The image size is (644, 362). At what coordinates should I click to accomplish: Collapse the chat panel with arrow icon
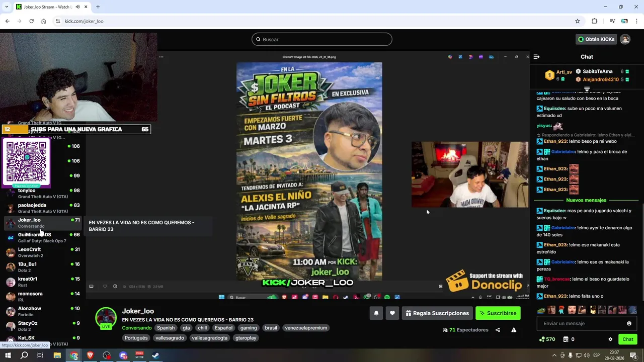pos(536,57)
